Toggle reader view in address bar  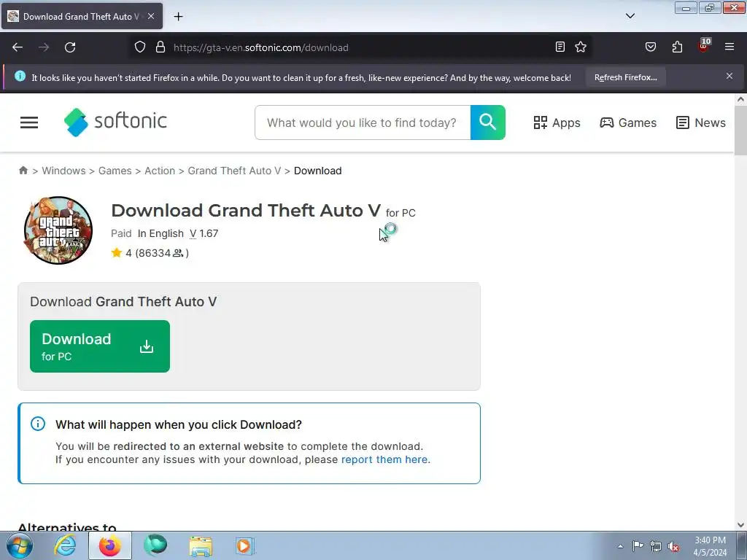(x=560, y=47)
